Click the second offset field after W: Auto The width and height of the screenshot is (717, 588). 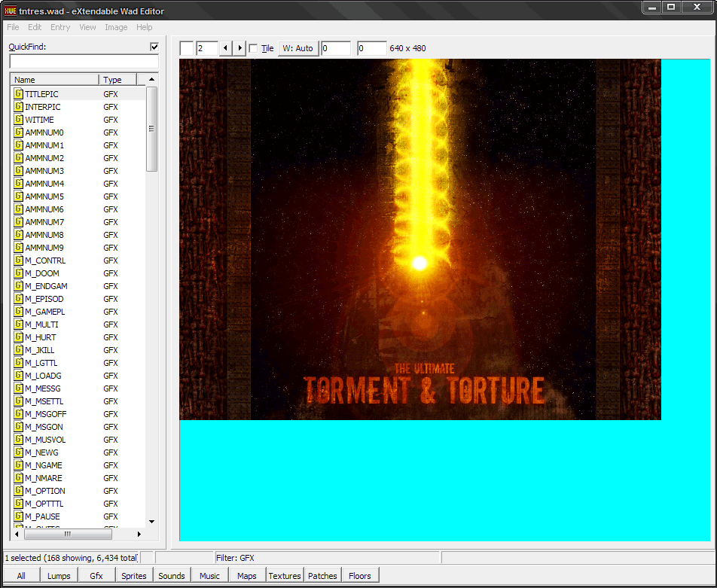point(372,48)
